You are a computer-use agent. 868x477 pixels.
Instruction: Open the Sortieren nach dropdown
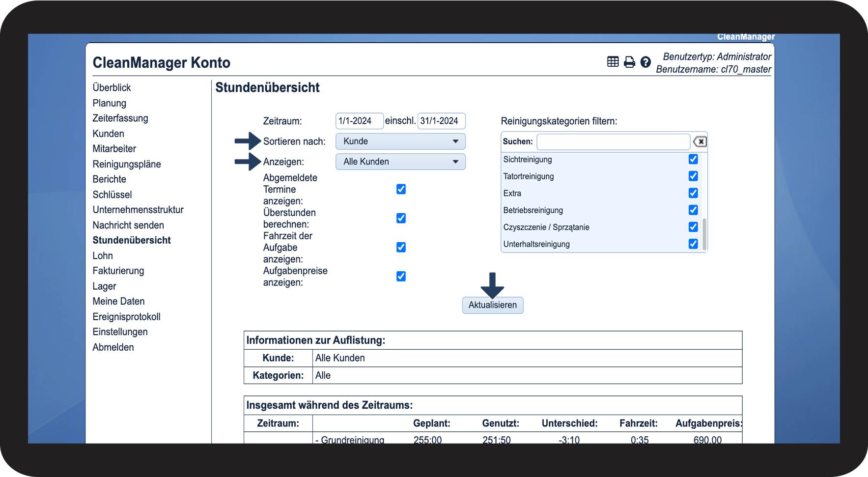pyautogui.click(x=400, y=141)
